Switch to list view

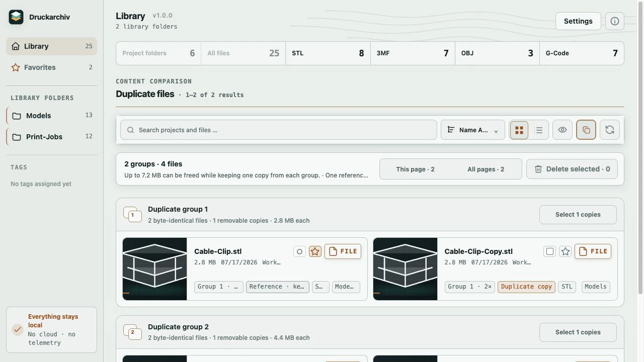tap(538, 130)
